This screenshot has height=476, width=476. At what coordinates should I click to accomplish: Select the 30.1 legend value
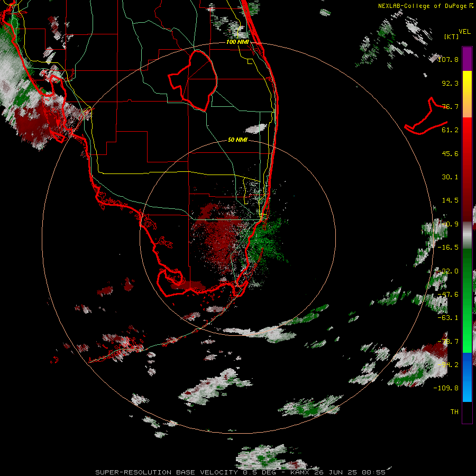450,177
